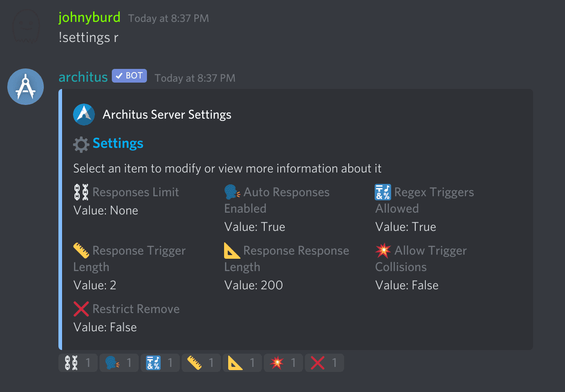The height and width of the screenshot is (392, 565).
Task: Click the straight ruler reaction button
Action: coord(201,363)
